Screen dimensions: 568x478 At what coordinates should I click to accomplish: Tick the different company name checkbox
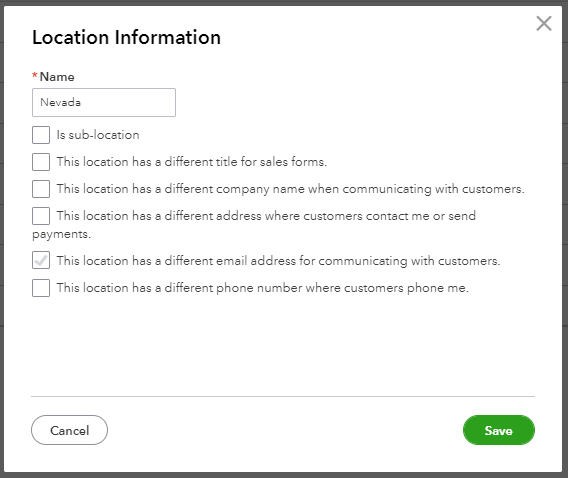coord(41,189)
